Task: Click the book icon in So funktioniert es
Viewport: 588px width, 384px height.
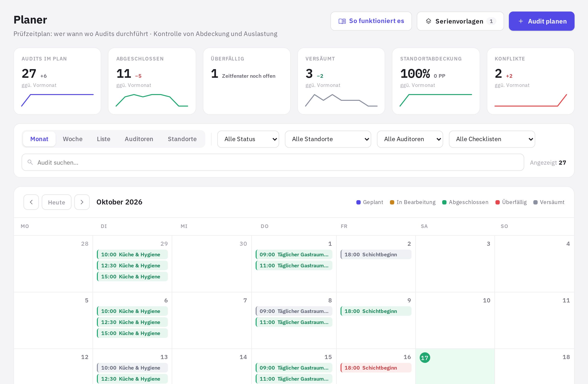Action: (x=342, y=21)
